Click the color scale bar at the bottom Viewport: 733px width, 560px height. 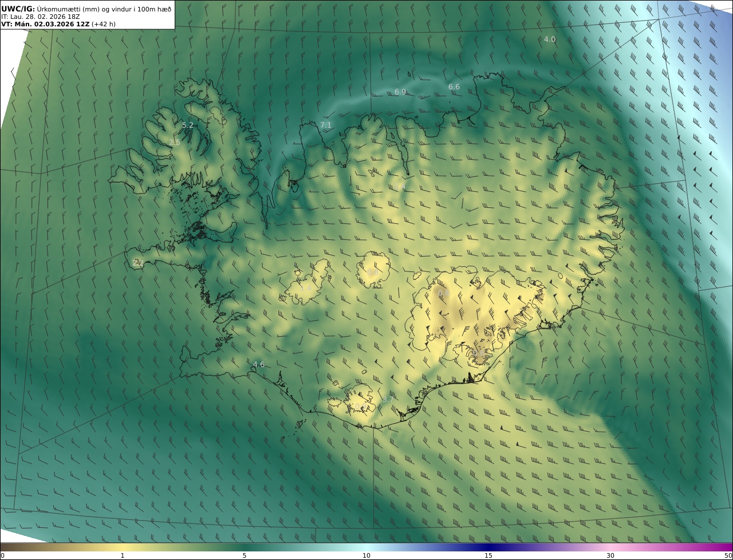tap(366, 547)
